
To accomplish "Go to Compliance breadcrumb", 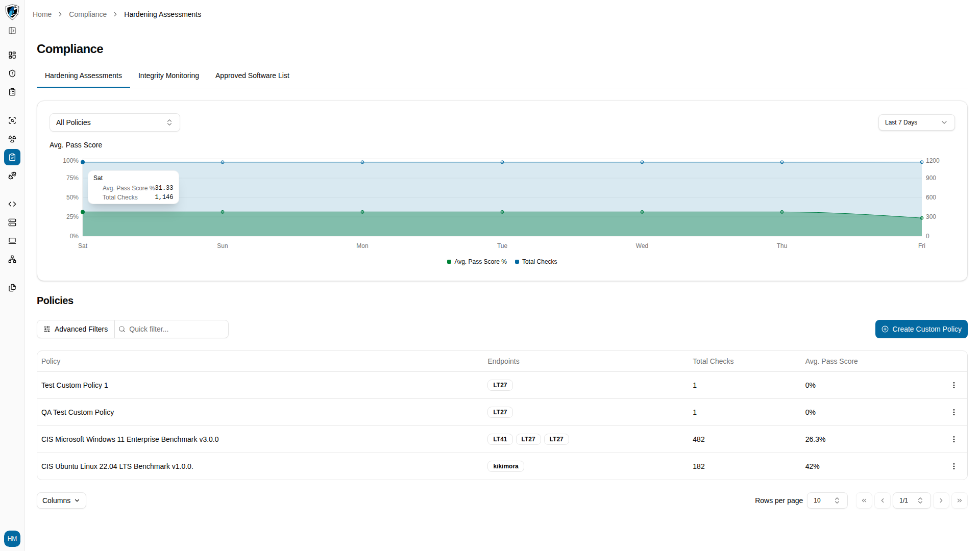I will (88, 14).
